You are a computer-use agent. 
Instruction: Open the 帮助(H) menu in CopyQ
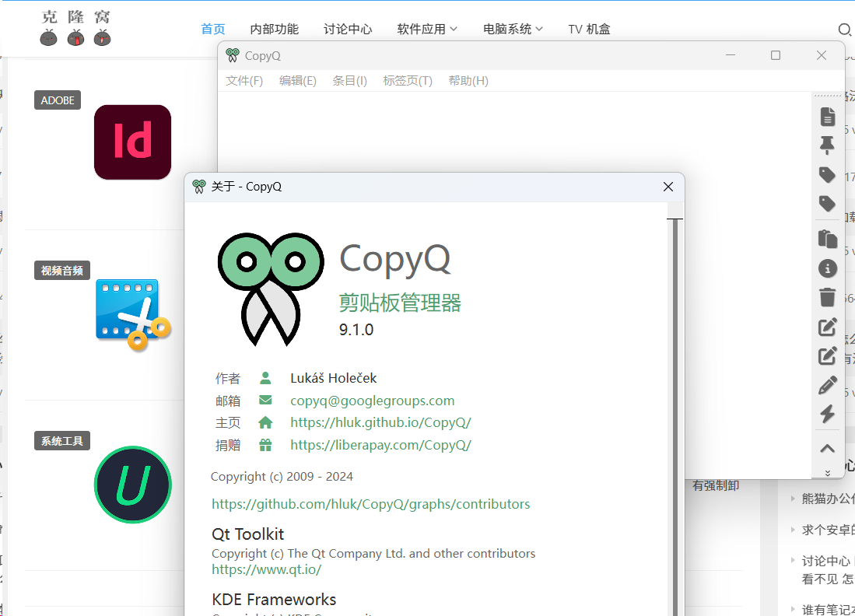tap(468, 81)
